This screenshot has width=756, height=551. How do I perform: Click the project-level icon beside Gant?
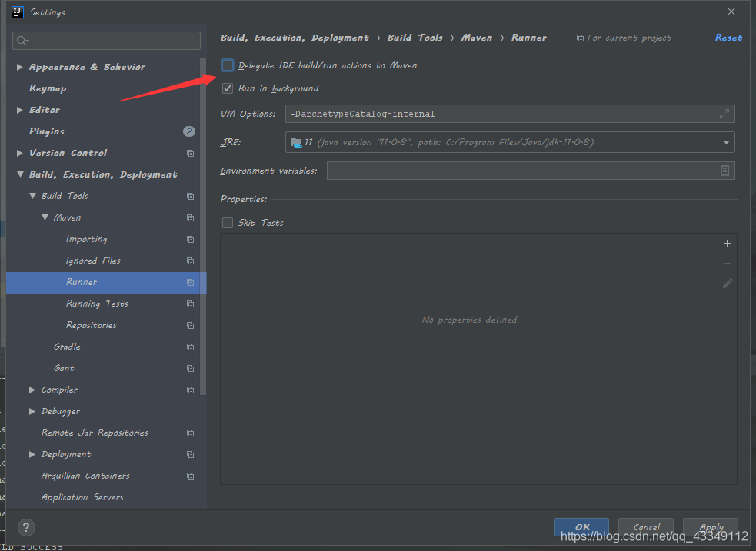tap(191, 368)
